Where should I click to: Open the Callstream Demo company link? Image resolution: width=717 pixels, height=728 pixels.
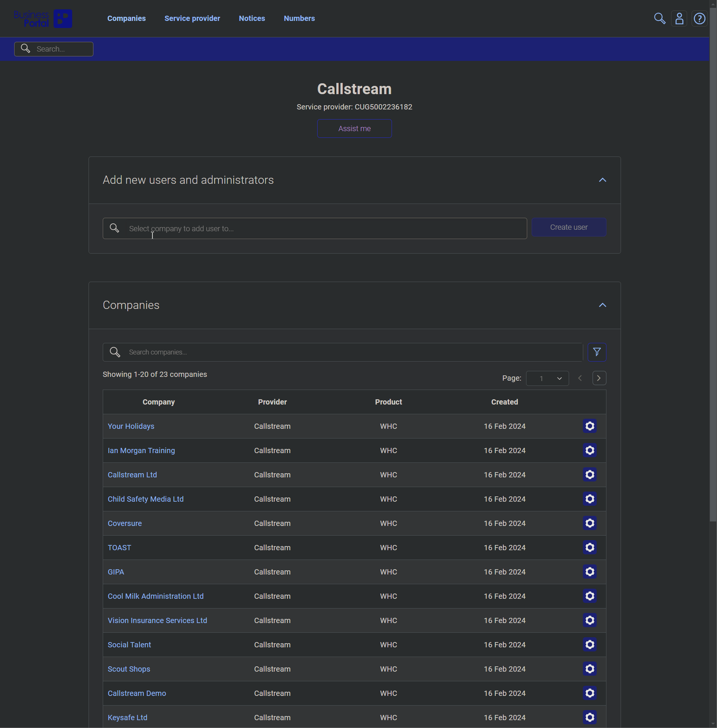[x=137, y=693]
